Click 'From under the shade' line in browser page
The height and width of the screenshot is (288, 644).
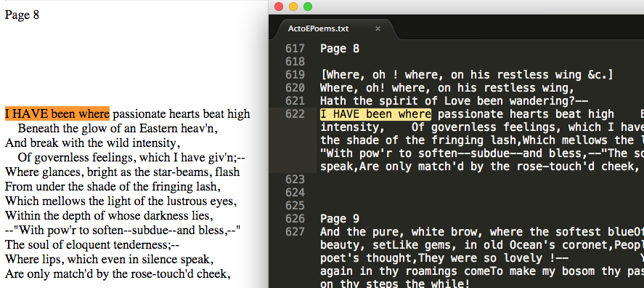click(113, 187)
